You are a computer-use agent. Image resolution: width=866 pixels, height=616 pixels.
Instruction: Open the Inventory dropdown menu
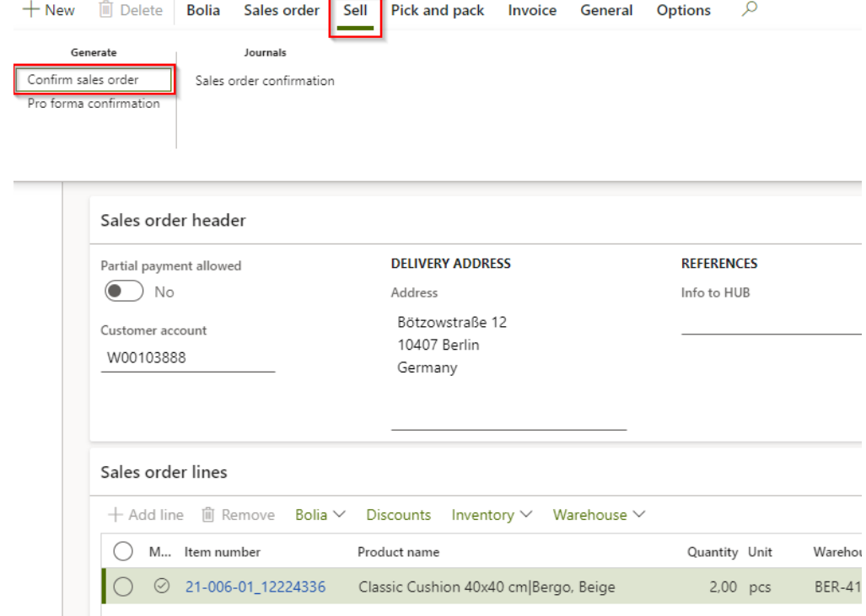click(x=492, y=515)
